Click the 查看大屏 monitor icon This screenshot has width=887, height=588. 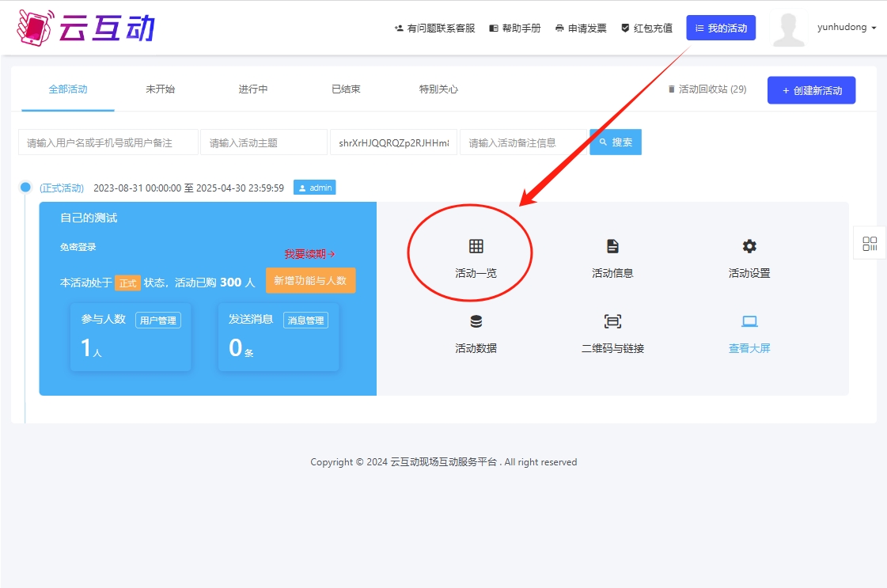[x=749, y=321]
